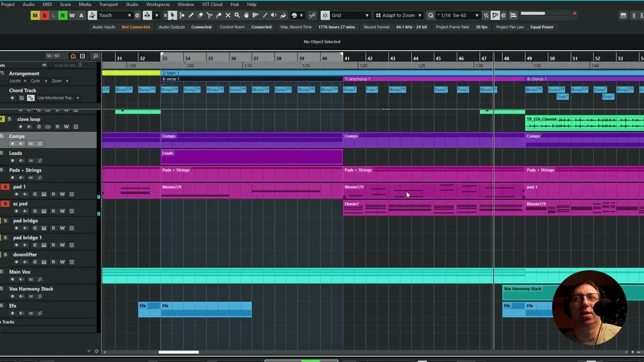Click the Iterative Quantize icon
Image resolution: width=644 pixels, height=362 pixels.
486,15
